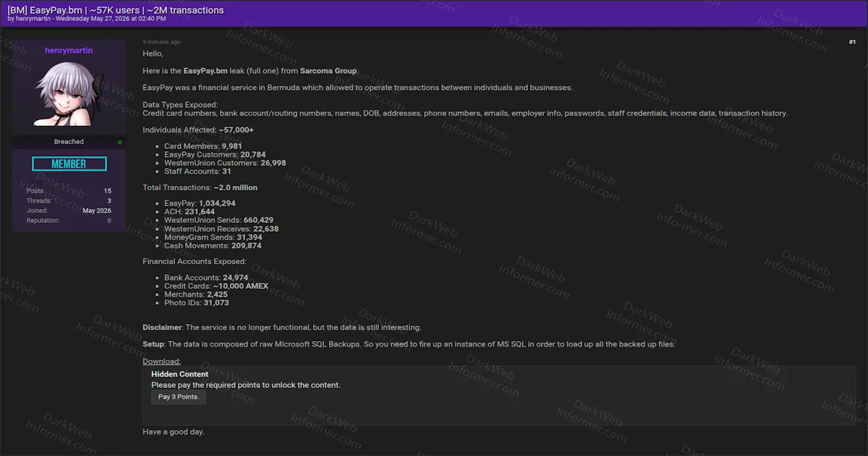868x456 pixels.
Task: Click the green online status dot
Action: click(120, 143)
